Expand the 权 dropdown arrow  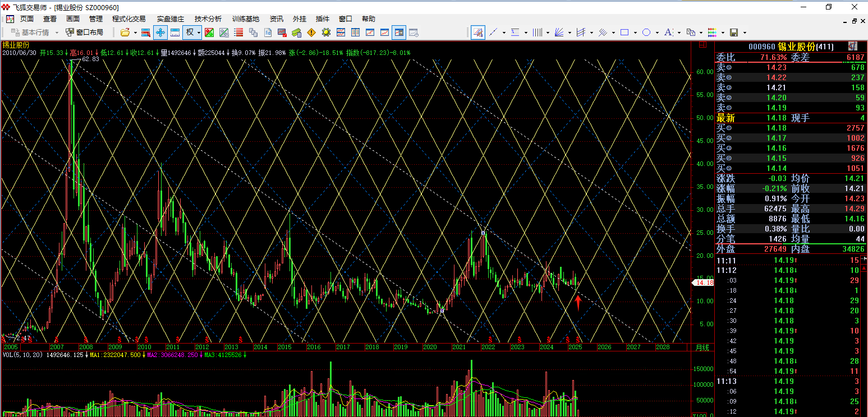point(199,33)
